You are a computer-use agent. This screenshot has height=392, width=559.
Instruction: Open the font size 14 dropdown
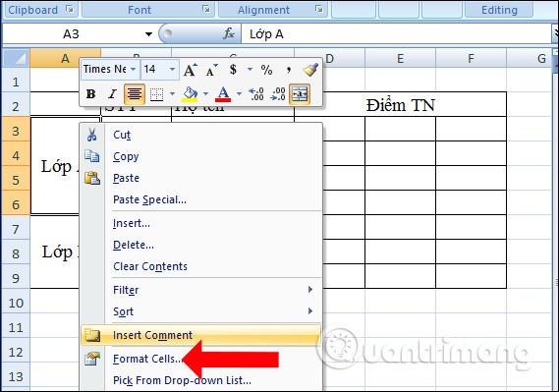tap(172, 69)
